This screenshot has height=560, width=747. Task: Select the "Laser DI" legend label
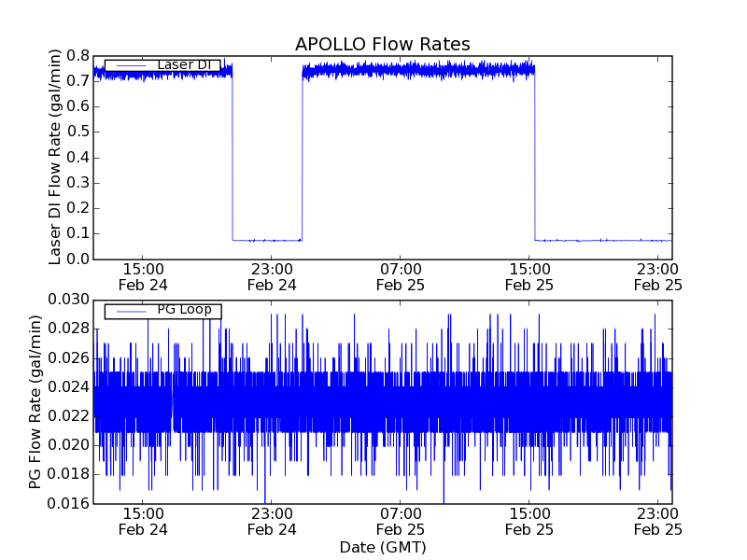(x=183, y=64)
